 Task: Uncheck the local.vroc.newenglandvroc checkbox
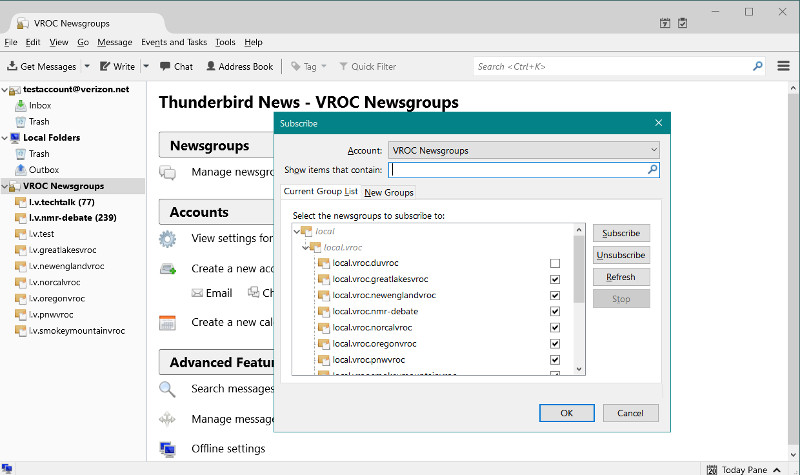tap(555, 295)
